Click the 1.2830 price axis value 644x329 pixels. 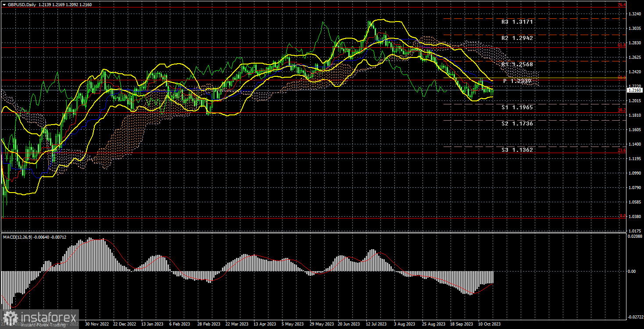pos(634,43)
